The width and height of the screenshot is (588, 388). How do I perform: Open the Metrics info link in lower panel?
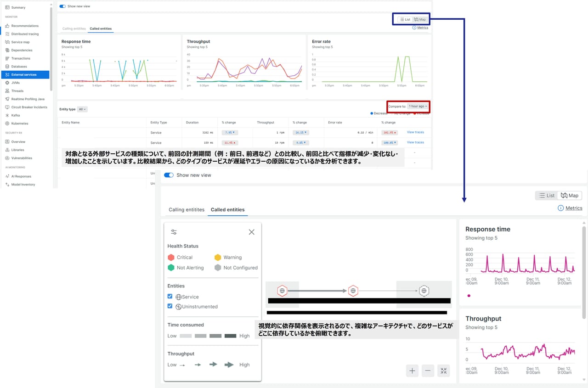pyautogui.click(x=570, y=208)
